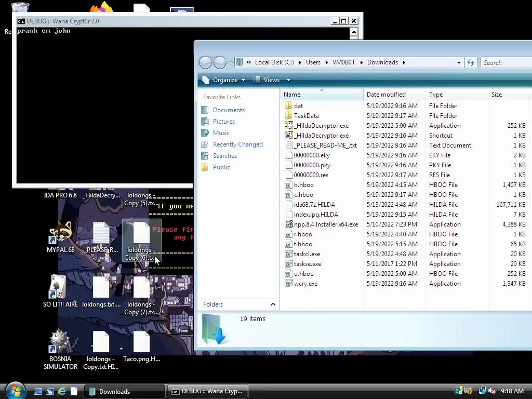This screenshot has height=399, width=532.
Task: Open Pictures favorite link
Action: click(223, 122)
